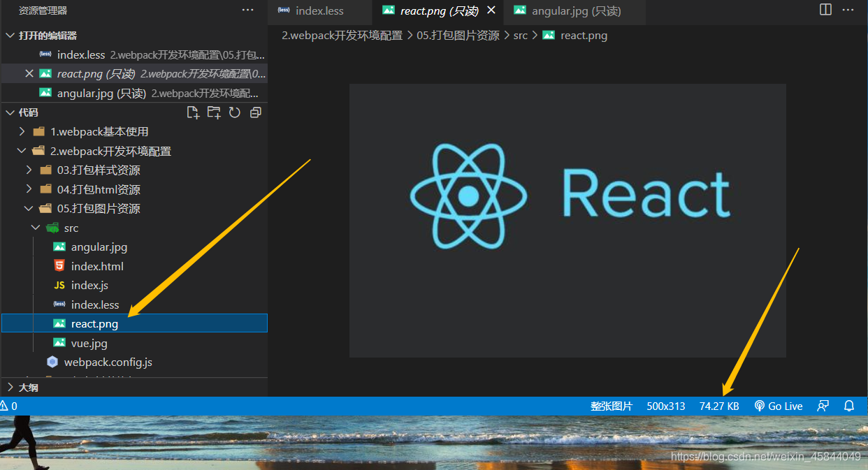Viewport: 868px width, 470px height.
Task: Select index.less in the open editors list
Action: 133,54
